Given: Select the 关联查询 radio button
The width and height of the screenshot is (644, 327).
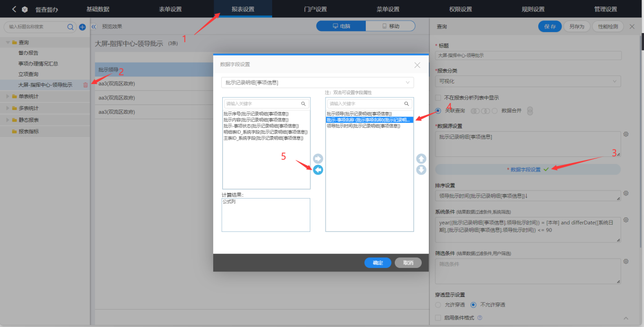Looking at the screenshot, I should coord(438,111).
